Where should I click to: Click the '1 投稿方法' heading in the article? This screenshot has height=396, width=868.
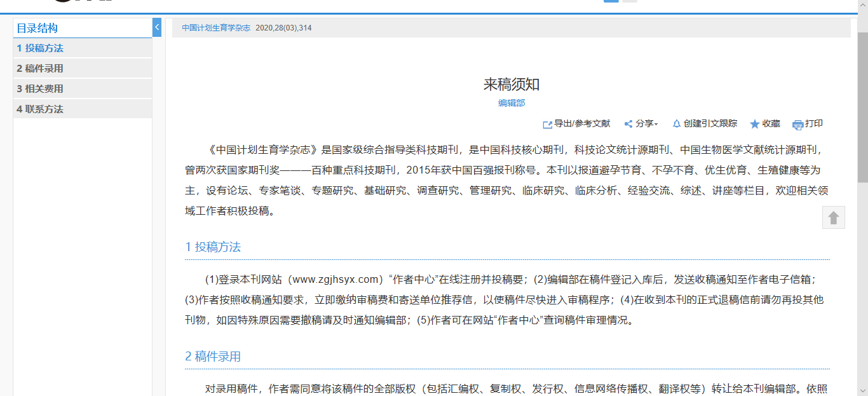[213, 247]
